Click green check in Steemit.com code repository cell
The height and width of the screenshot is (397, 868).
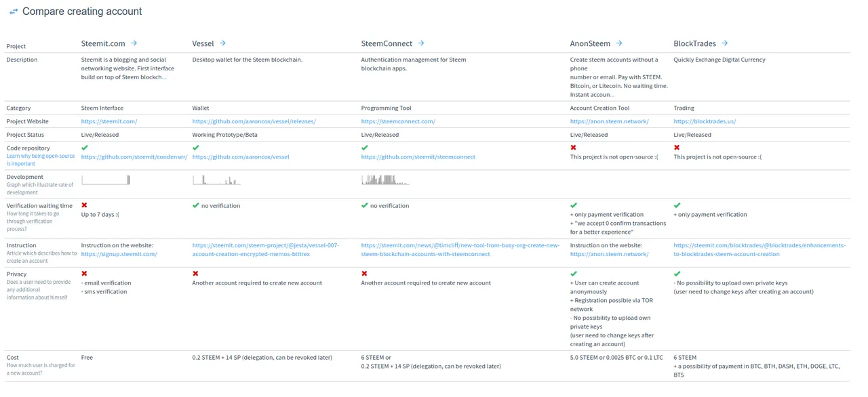(x=85, y=147)
